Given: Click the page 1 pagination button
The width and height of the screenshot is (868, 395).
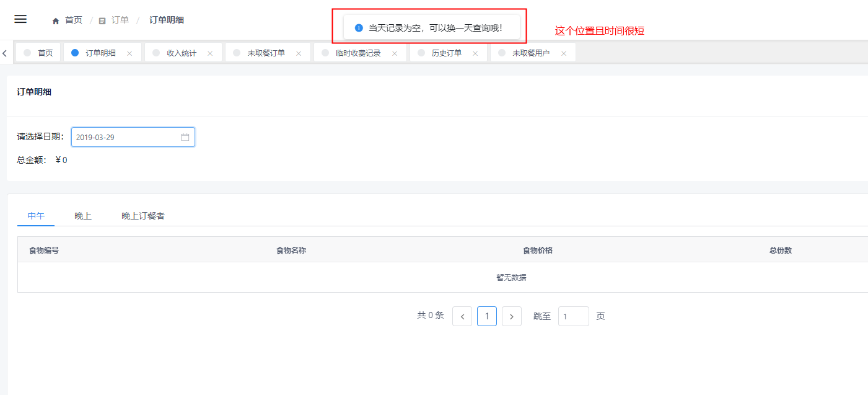Looking at the screenshot, I should click(487, 316).
